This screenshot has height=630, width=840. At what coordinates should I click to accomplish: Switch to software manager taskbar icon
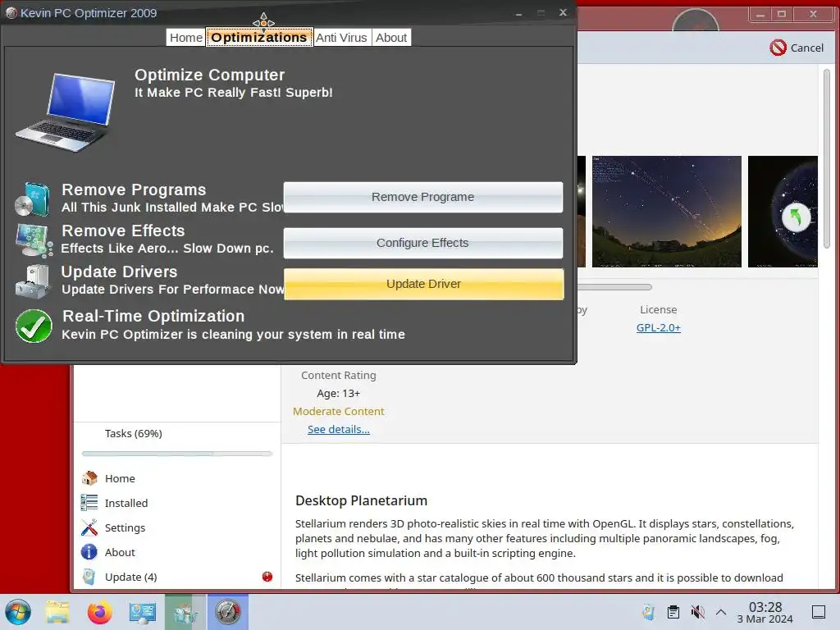click(185, 612)
